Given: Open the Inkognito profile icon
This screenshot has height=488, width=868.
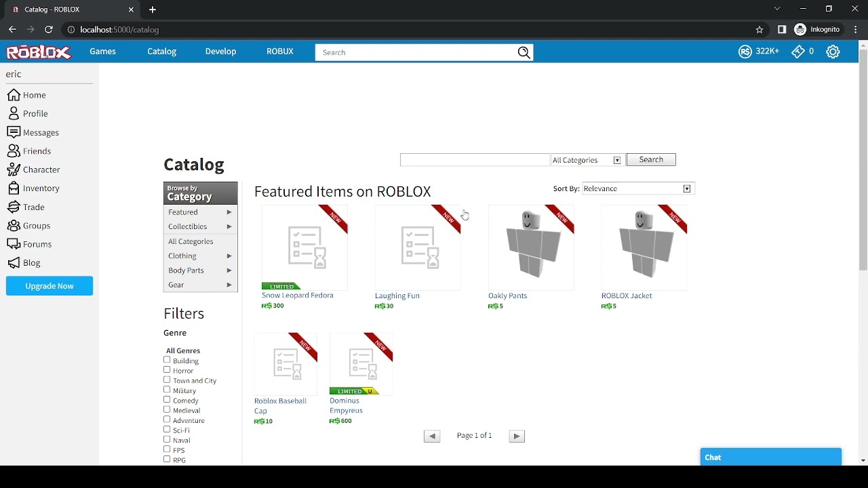Looking at the screenshot, I should click(x=800, y=30).
